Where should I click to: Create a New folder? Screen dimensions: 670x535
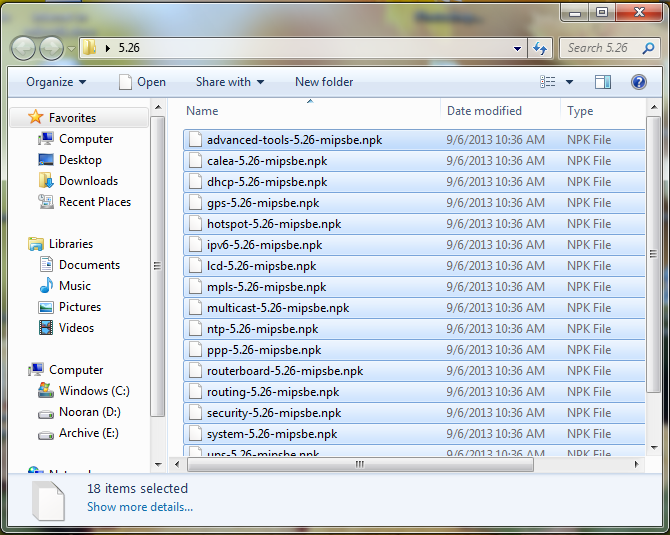coord(324,82)
